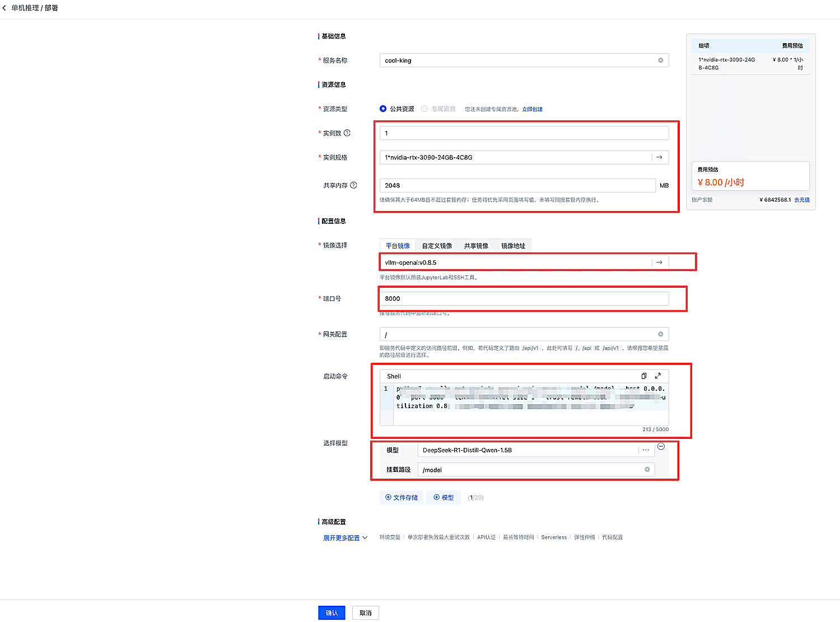The width and height of the screenshot is (840, 622).
Task: Focus the 共享内存 input showing 2048
Action: [x=517, y=185]
